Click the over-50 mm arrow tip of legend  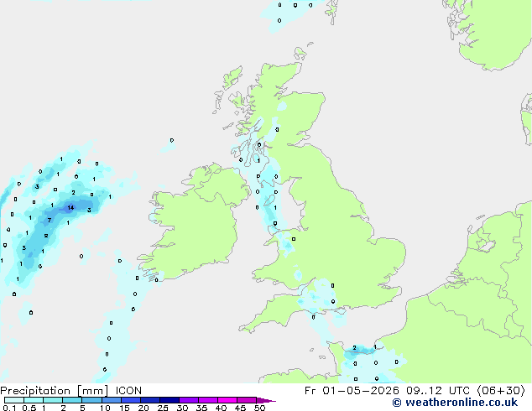tap(266, 400)
